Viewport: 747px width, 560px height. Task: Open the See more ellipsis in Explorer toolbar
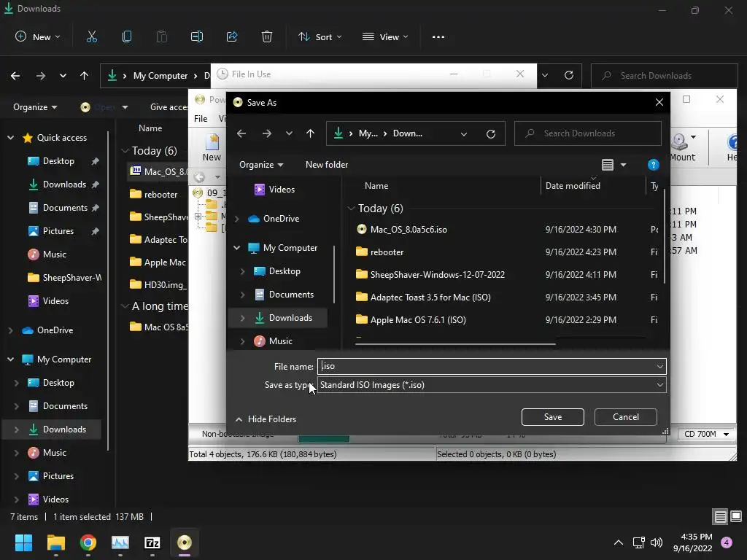pos(438,37)
